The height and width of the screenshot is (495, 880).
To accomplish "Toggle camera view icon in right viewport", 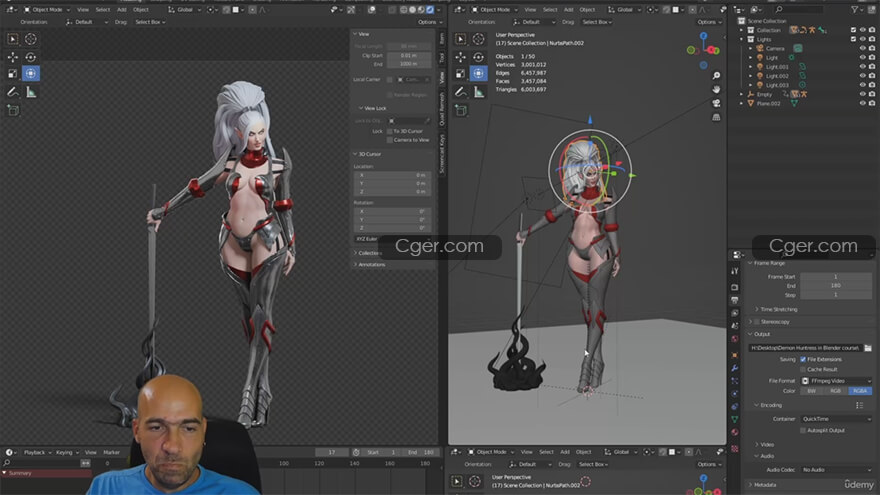I will point(716,103).
